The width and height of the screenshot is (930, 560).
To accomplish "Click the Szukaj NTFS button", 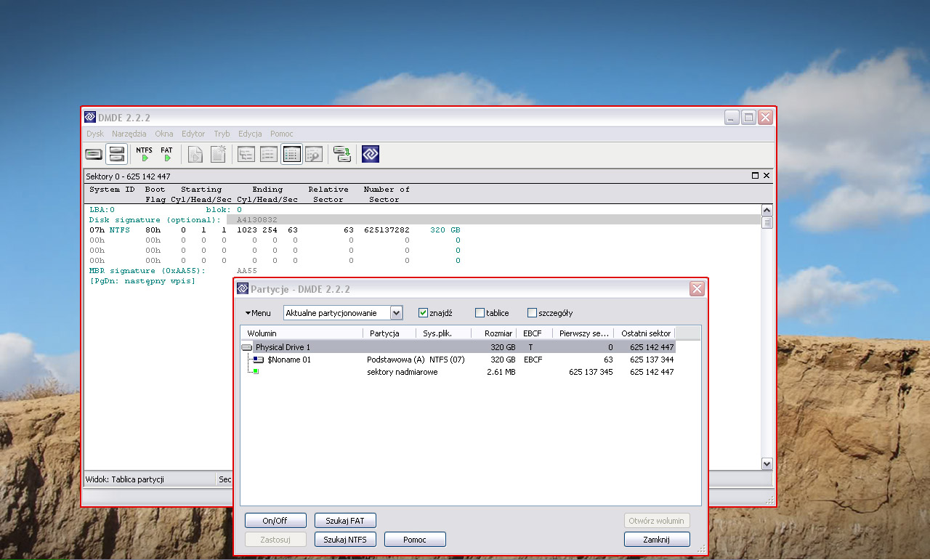I will pyautogui.click(x=345, y=540).
